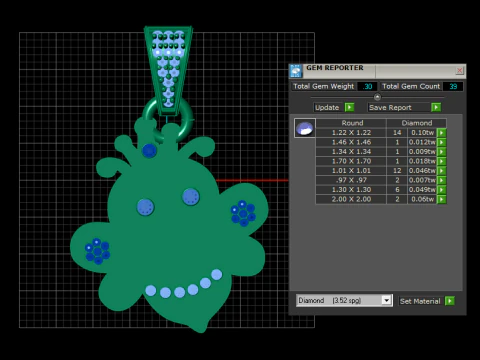Image resolution: width=480 pixels, height=360 pixels.
Task: Select the 1.01 X 1.01 size cell
Action: coord(351,171)
